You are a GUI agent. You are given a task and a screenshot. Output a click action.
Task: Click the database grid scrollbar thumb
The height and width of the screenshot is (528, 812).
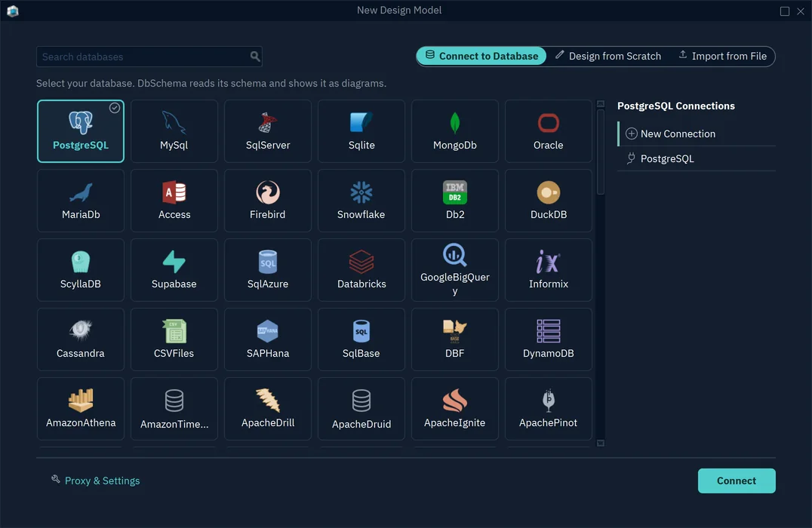tap(601, 152)
